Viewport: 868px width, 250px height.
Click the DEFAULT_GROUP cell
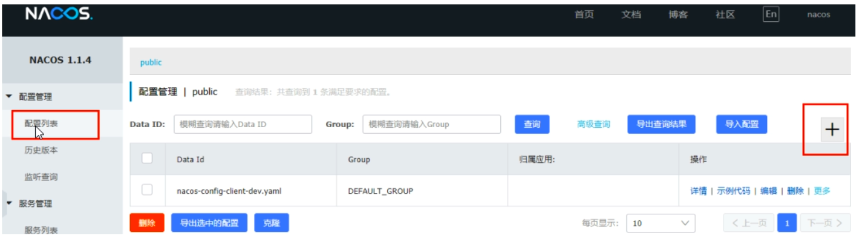pyautogui.click(x=422, y=191)
